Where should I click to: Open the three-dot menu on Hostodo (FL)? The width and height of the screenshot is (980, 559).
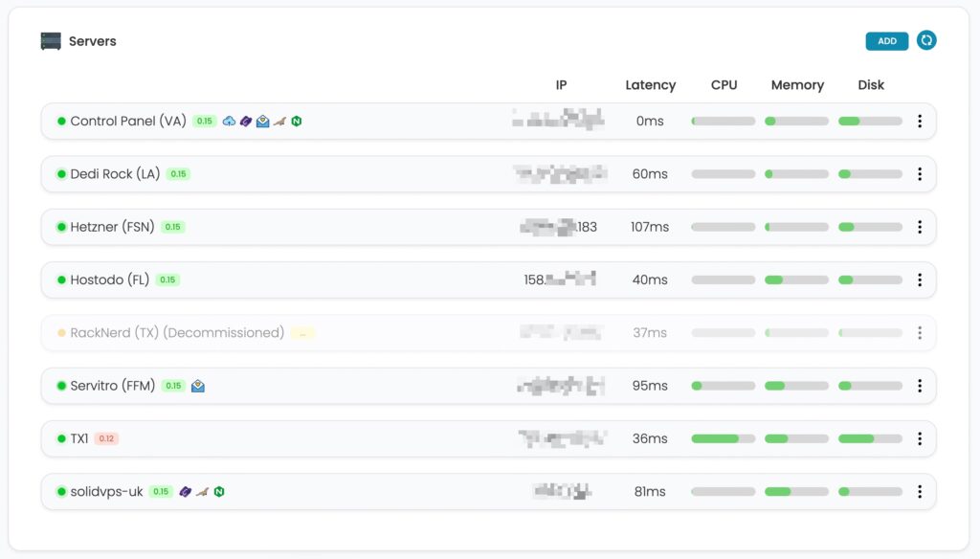coord(920,279)
